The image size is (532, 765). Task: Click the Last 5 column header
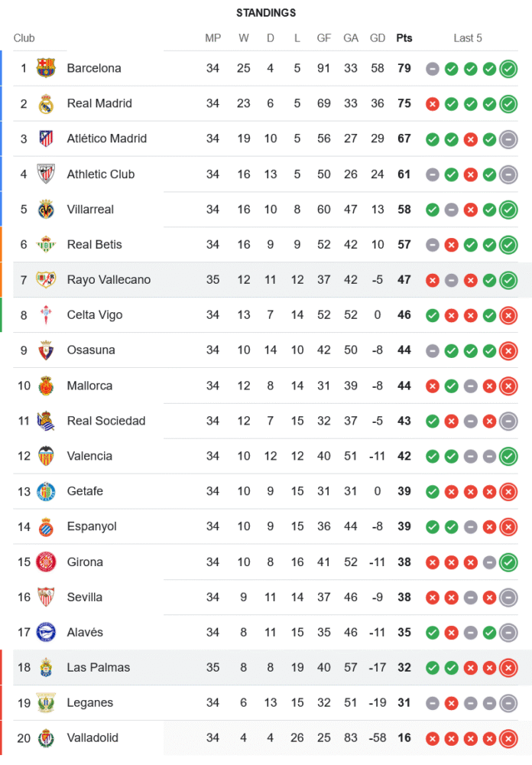468,37
